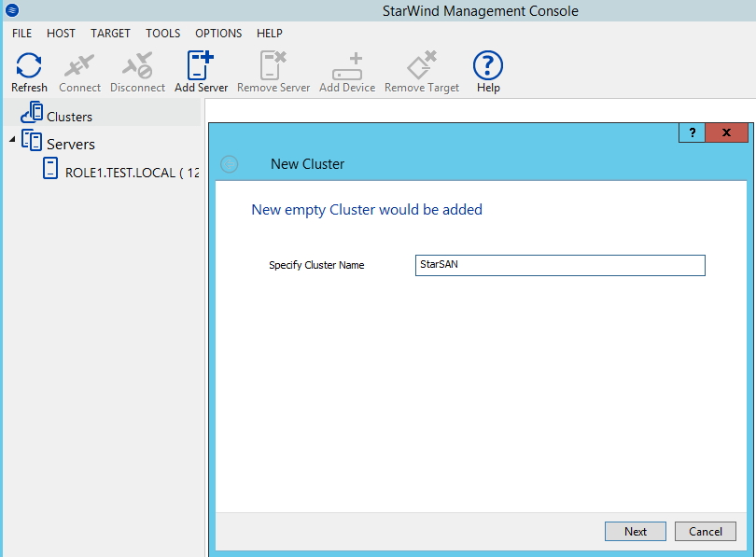756x557 pixels.
Task: Click the StarWind app icon in title bar
Action: click(x=12, y=9)
